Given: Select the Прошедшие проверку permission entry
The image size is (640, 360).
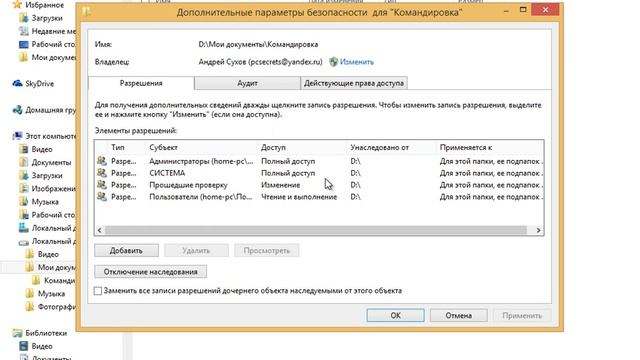Looking at the screenshot, I should point(319,185).
